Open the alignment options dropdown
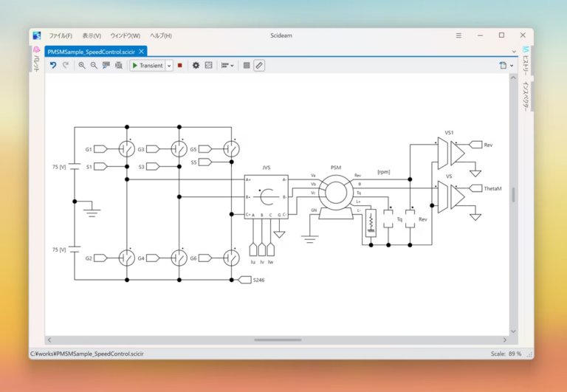 coord(228,65)
